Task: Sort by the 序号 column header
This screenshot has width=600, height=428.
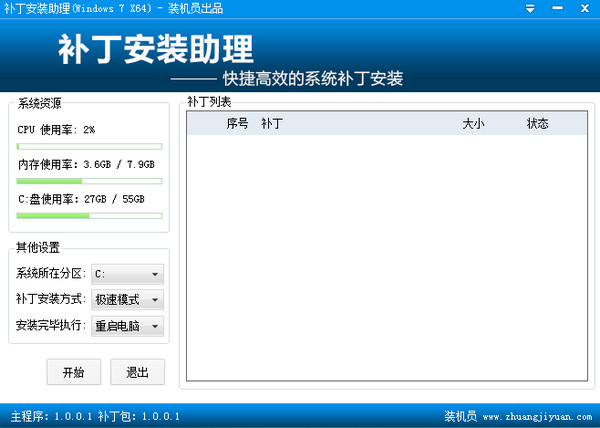Action: [236, 124]
